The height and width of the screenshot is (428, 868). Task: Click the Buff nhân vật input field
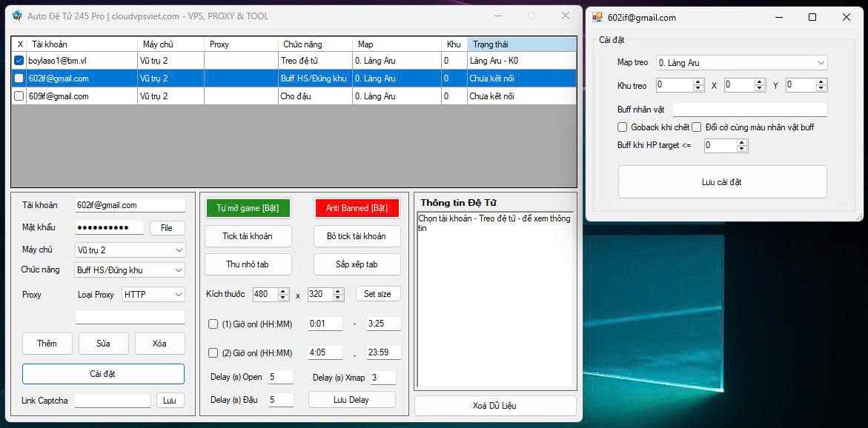coord(749,110)
